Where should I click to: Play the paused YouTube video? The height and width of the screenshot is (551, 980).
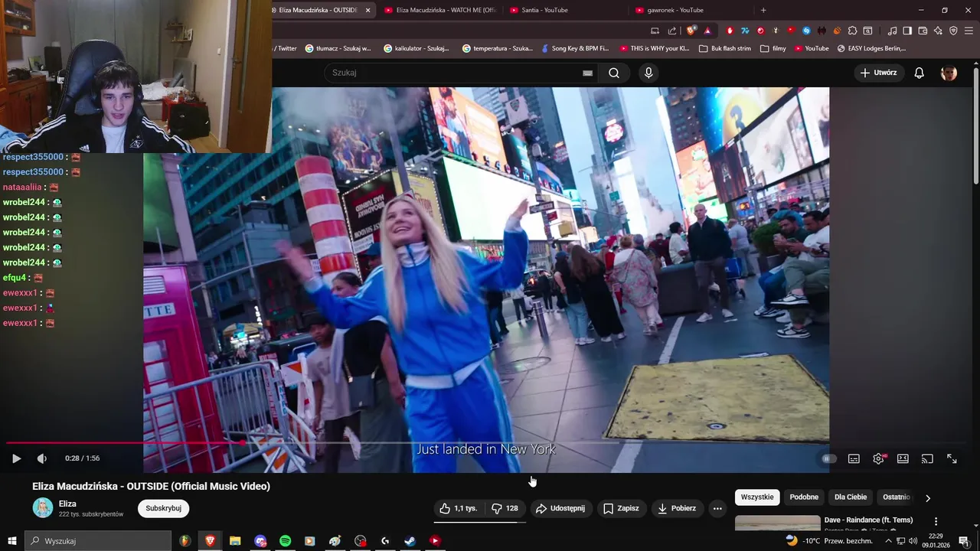(x=16, y=458)
